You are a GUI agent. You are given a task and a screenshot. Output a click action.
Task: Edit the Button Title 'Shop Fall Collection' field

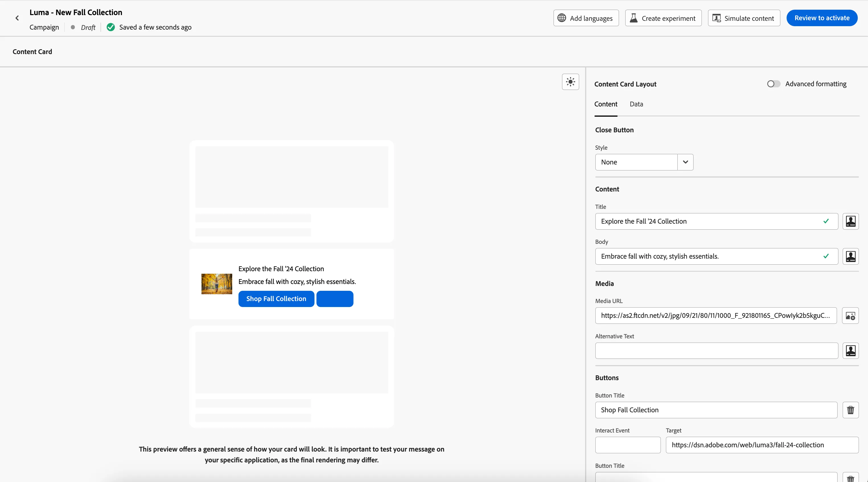716,410
